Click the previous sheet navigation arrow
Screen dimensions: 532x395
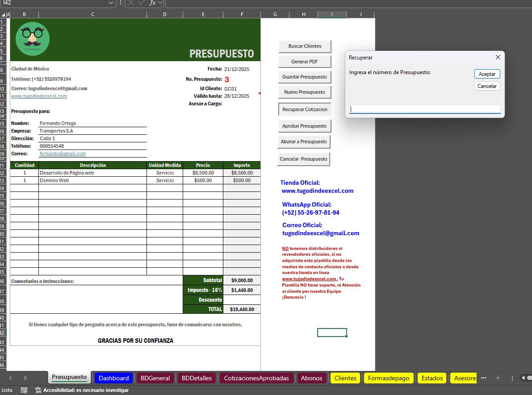pyautogui.click(x=10, y=378)
